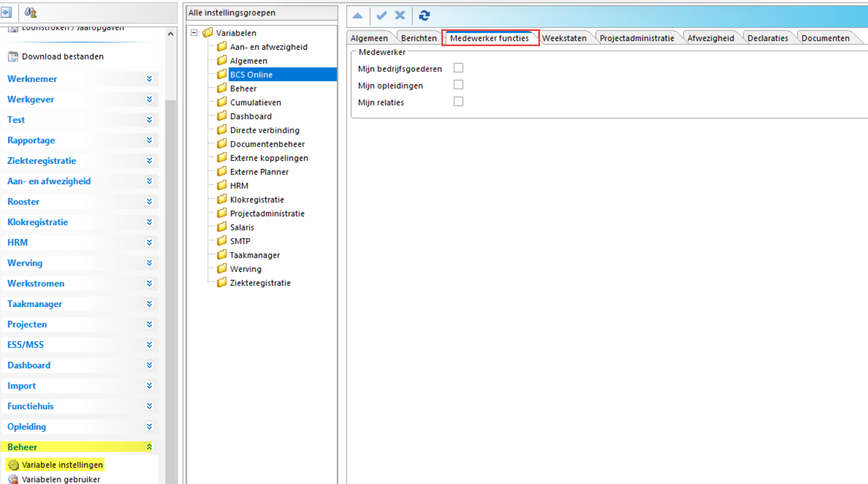Click the blue X cancel icon in toolbar
The height and width of the screenshot is (484, 868).
pyautogui.click(x=400, y=16)
